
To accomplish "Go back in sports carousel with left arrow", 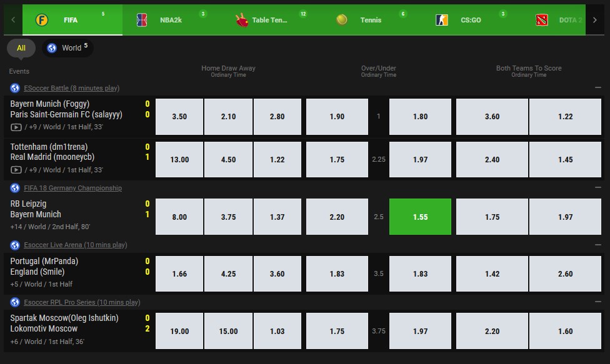I will [x=13, y=20].
